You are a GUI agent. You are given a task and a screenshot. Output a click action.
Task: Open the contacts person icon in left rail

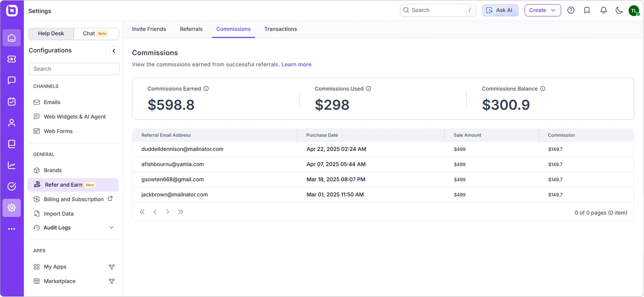point(12,123)
